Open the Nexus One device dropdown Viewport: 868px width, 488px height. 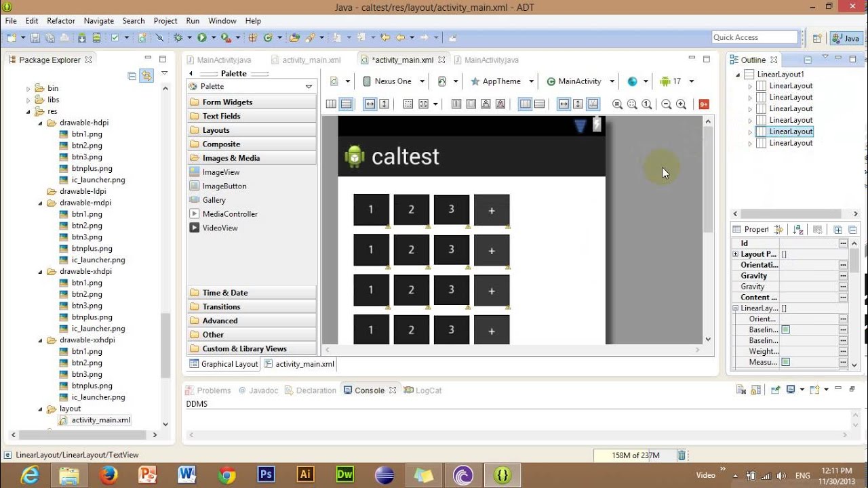tap(395, 81)
